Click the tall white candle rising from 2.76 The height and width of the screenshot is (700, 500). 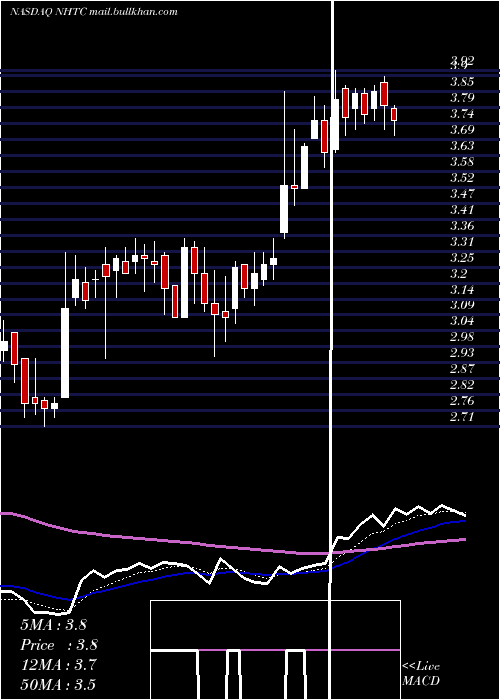(65, 353)
